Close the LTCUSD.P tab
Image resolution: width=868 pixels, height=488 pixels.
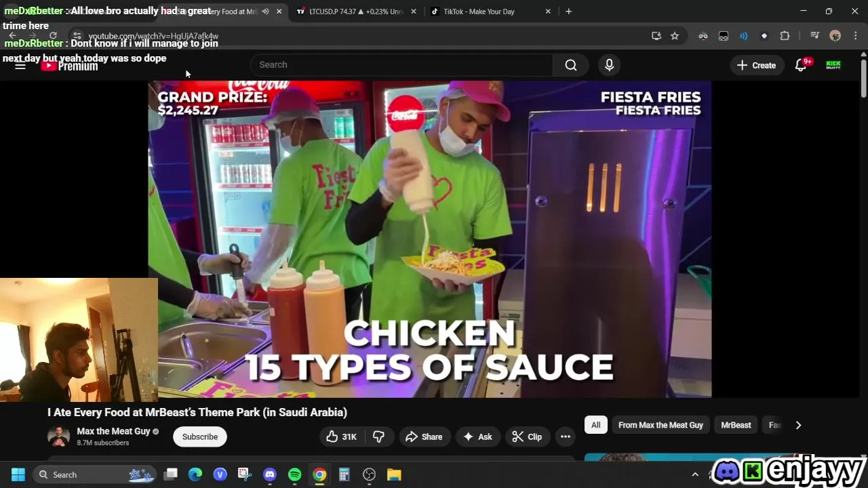point(414,12)
